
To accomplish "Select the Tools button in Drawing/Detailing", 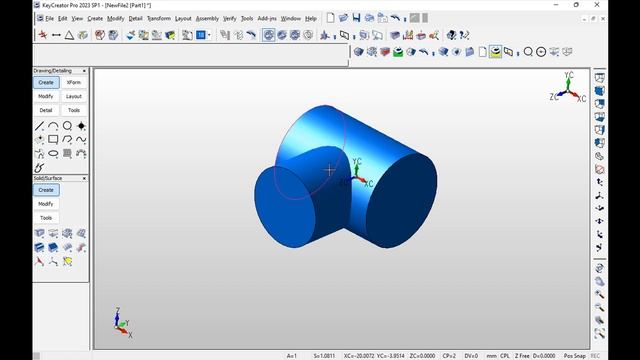I will point(74,110).
